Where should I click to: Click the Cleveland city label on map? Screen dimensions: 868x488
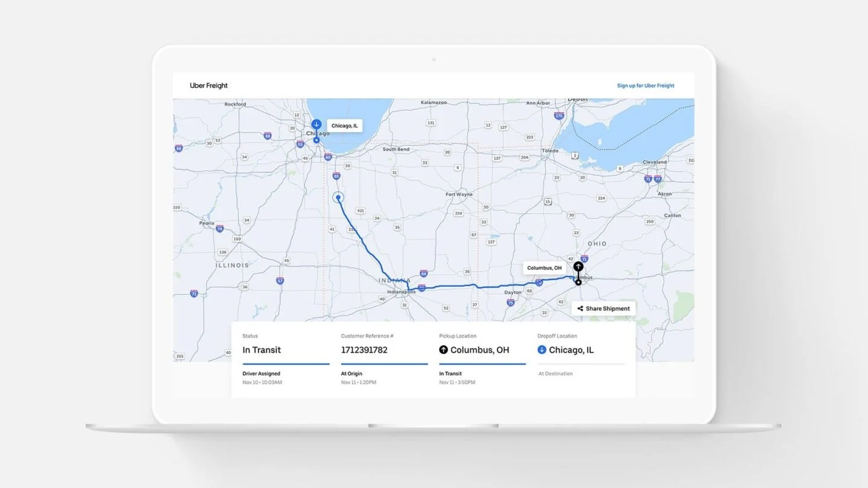tap(655, 162)
